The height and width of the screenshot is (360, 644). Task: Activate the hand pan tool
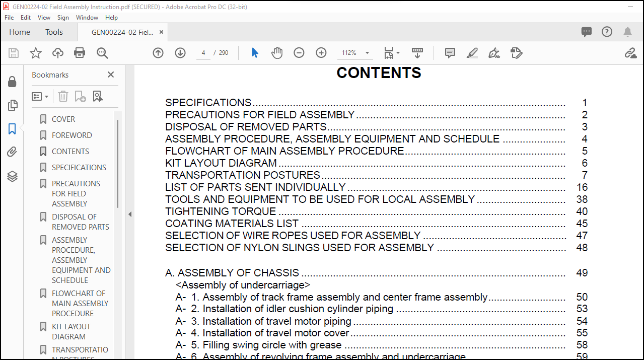point(277,53)
